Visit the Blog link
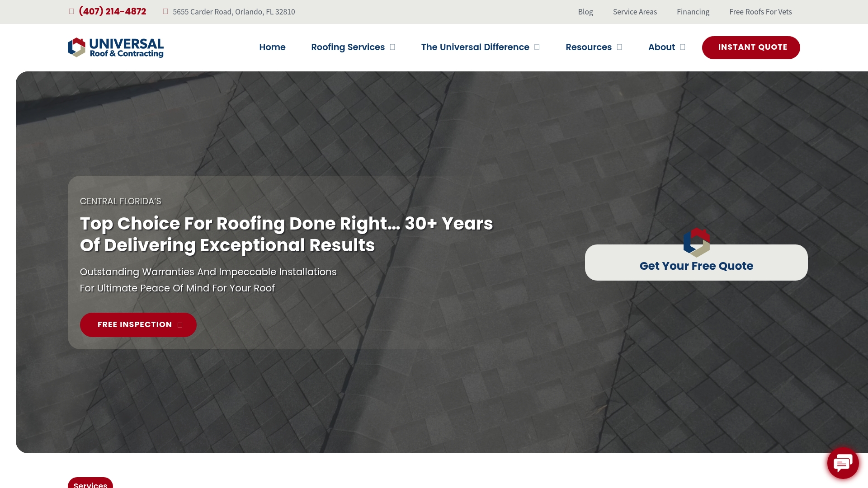Screen dimensions: 868x488 click(x=585, y=12)
